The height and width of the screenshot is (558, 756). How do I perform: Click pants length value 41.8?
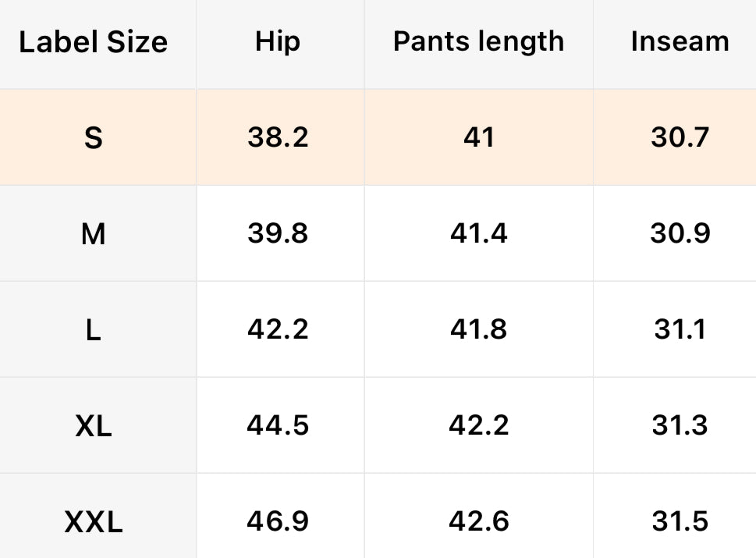[478, 329]
